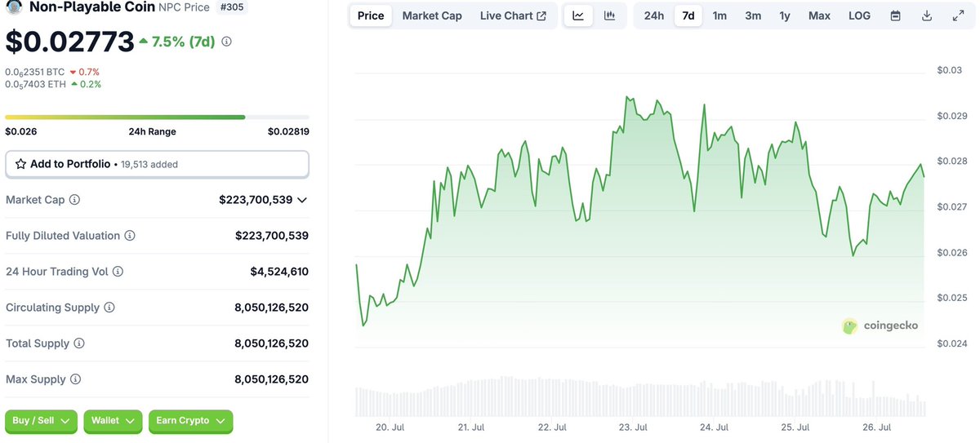
Task: Click the 26. Jul date axis label
Action: coord(878,427)
